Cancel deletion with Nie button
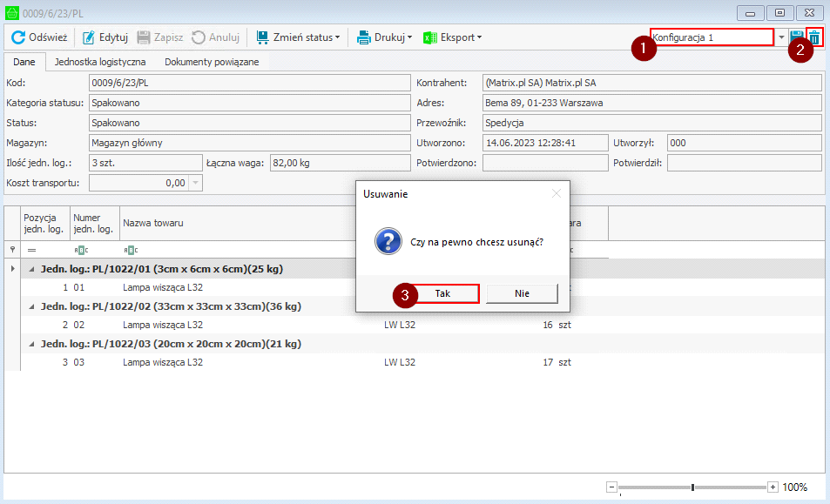This screenshot has width=830, height=504. (522, 294)
